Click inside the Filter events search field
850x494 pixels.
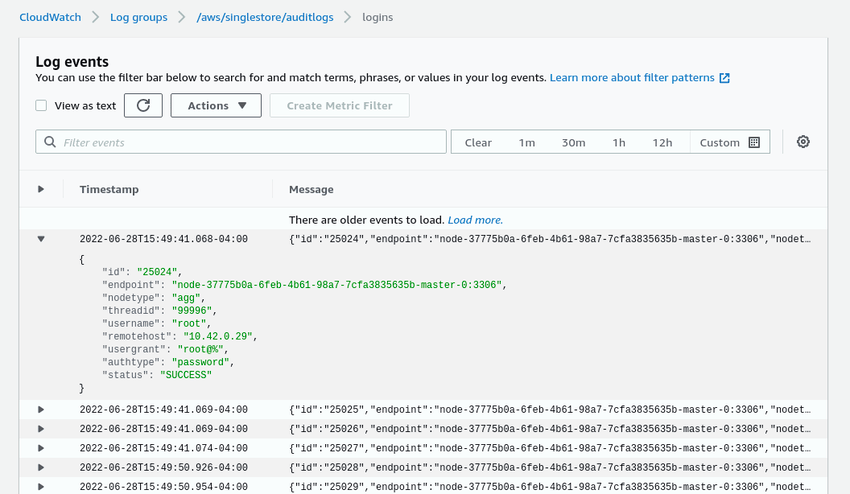[250, 143]
